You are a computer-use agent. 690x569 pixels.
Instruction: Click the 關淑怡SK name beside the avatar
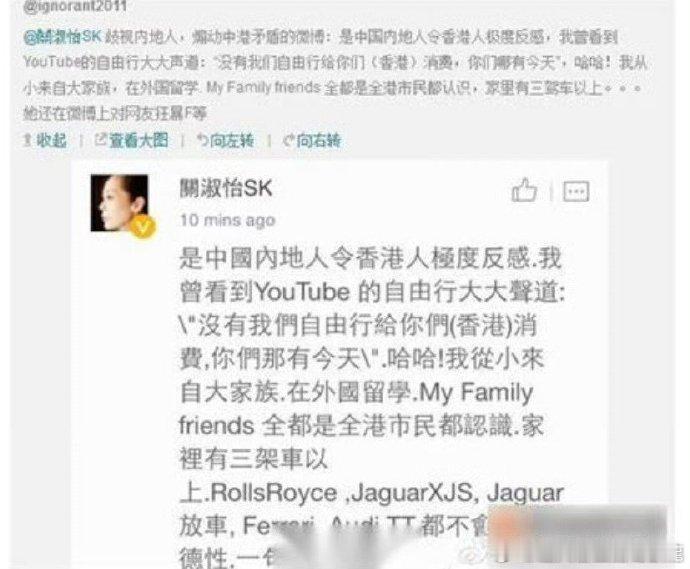point(226,188)
